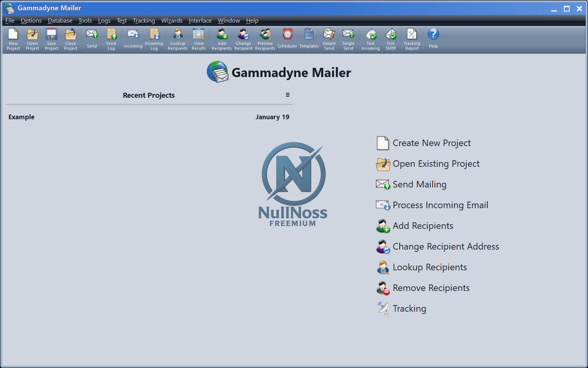This screenshot has height=368, width=588.
Task: Open the Recent Projects hamburger menu
Action: coord(287,95)
